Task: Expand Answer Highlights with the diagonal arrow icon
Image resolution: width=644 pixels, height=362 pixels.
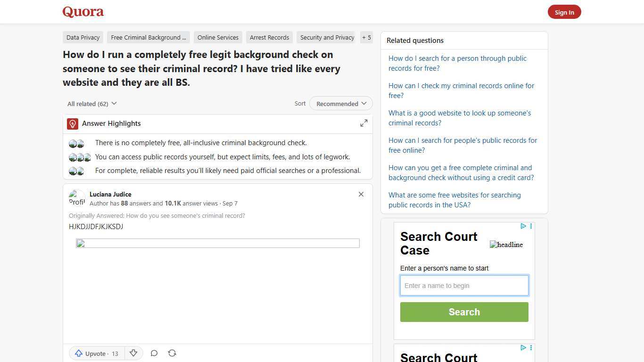Action: click(363, 123)
